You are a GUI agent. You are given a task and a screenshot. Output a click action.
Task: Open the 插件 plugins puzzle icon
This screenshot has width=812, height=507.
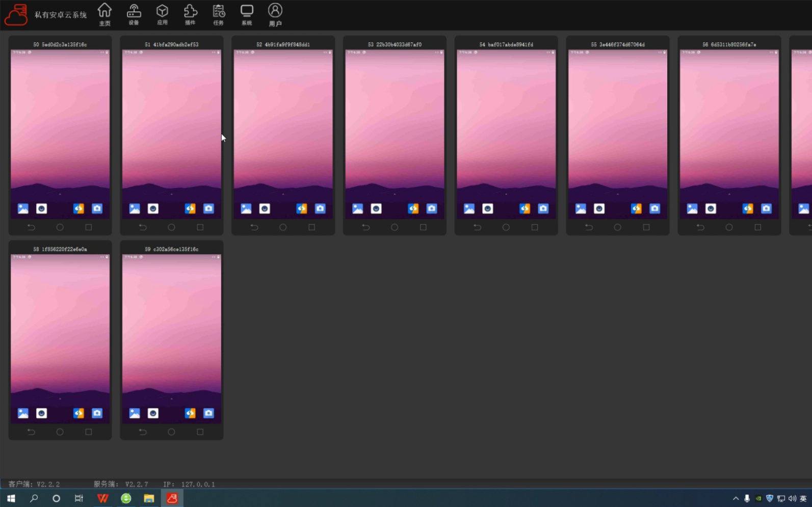click(190, 14)
